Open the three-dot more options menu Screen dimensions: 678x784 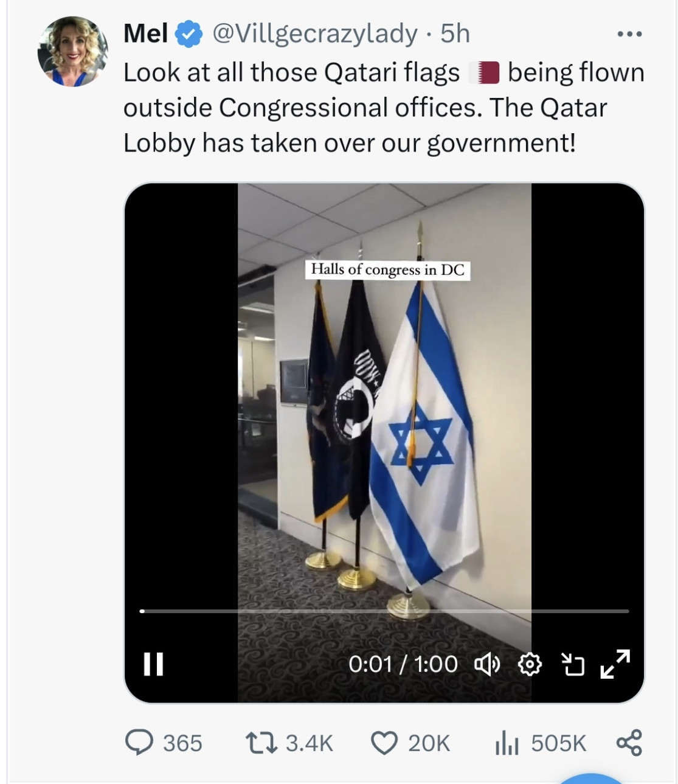tap(629, 34)
